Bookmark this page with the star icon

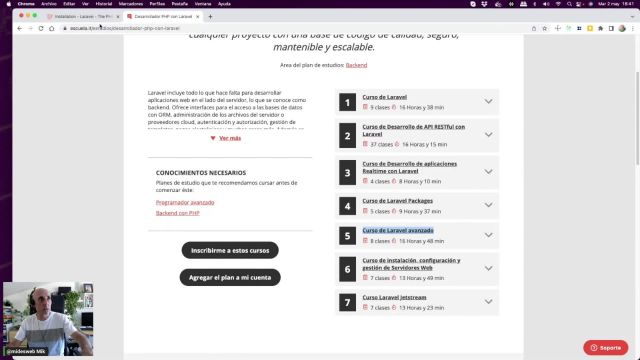tap(544, 28)
